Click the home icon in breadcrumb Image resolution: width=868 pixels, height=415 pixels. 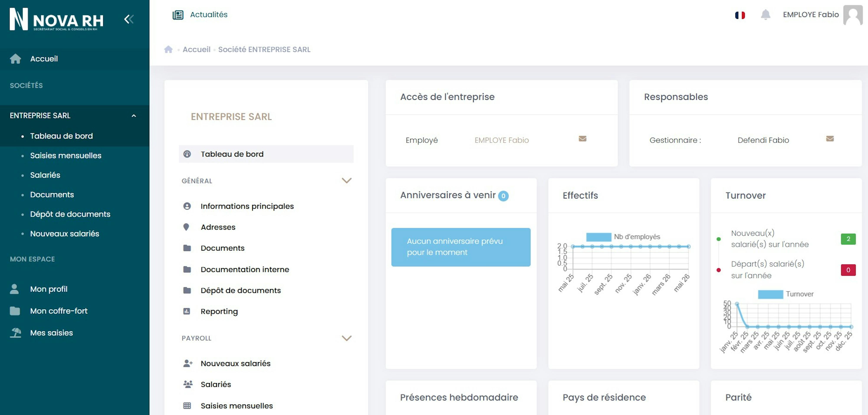pyautogui.click(x=168, y=49)
